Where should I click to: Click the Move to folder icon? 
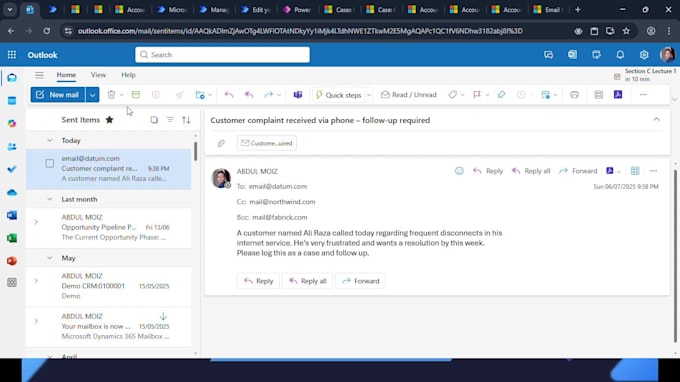click(200, 95)
